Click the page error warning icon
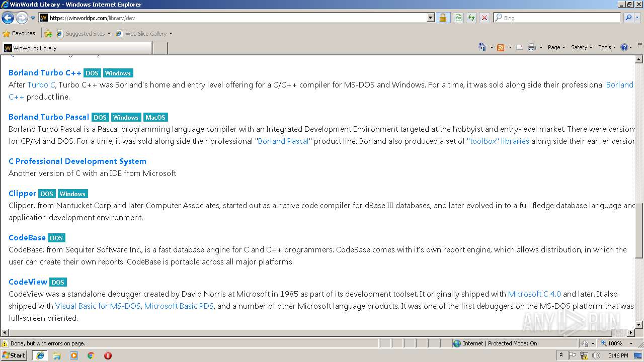 pos(5,343)
